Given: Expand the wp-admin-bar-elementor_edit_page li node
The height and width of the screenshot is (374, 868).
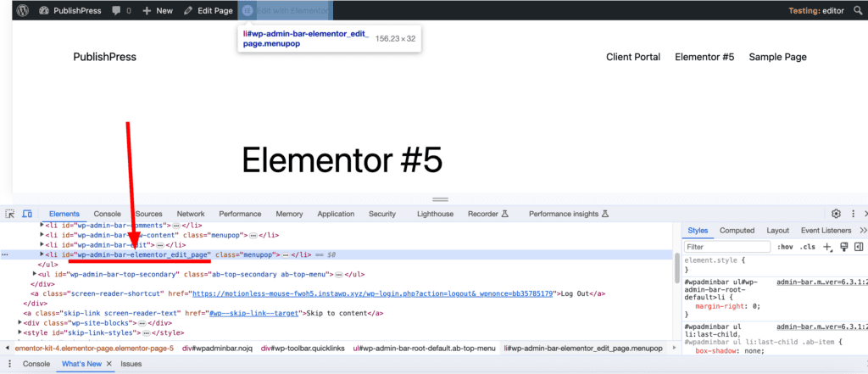Looking at the screenshot, I should tap(42, 254).
